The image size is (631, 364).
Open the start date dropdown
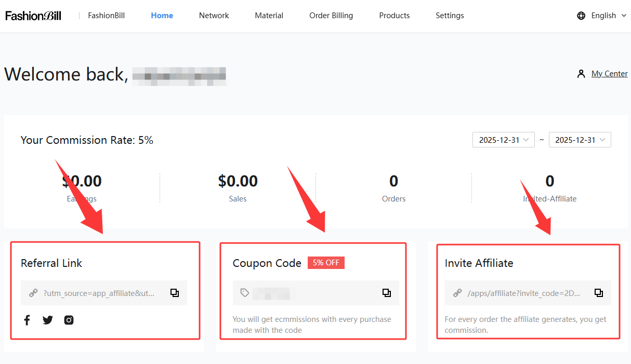click(503, 140)
